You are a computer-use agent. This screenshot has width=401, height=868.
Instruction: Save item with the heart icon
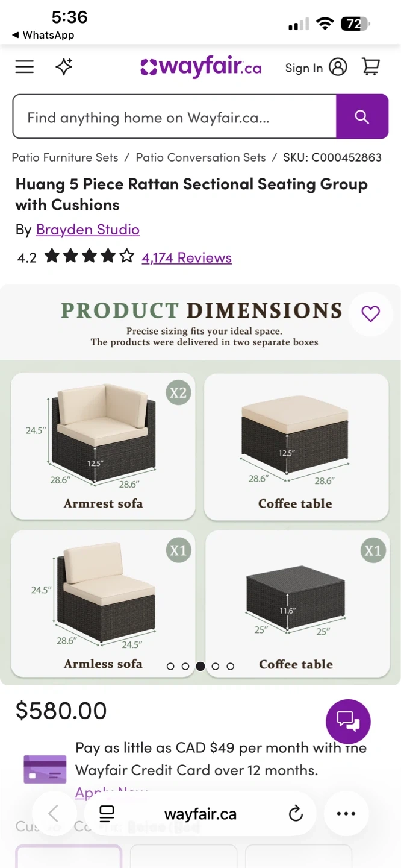click(x=370, y=313)
